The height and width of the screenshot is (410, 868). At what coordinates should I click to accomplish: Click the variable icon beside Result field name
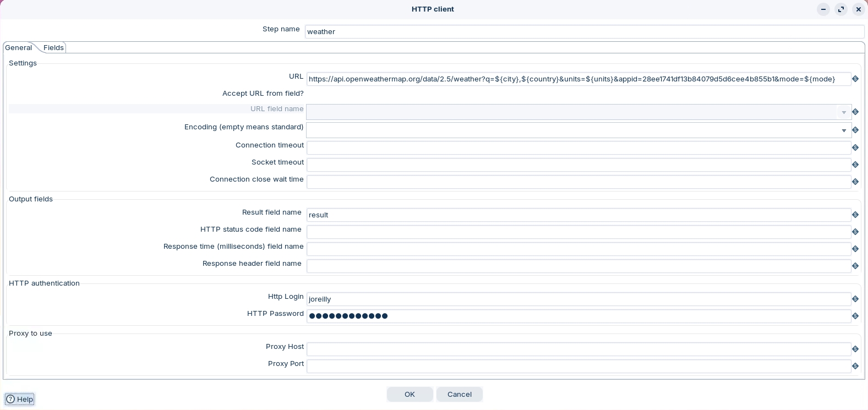point(855,215)
